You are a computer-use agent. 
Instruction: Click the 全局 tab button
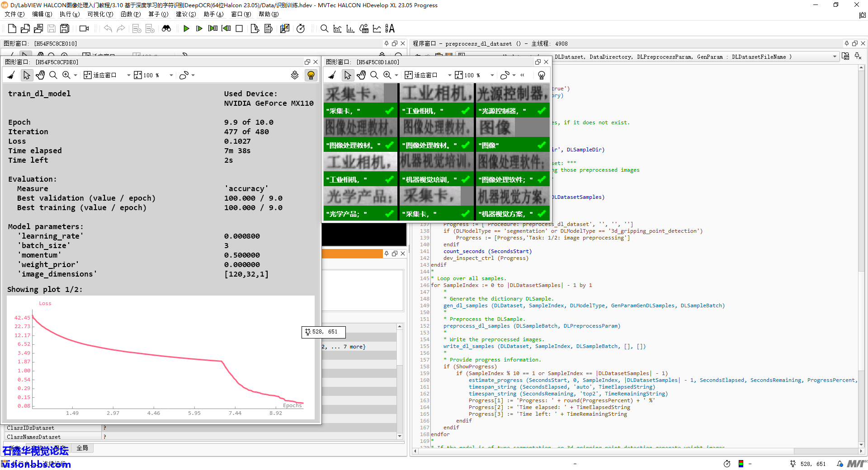pyautogui.click(x=82, y=448)
